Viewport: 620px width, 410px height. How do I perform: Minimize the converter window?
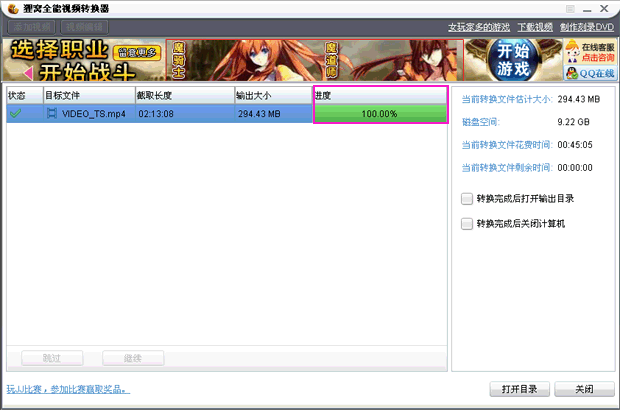(587, 9)
